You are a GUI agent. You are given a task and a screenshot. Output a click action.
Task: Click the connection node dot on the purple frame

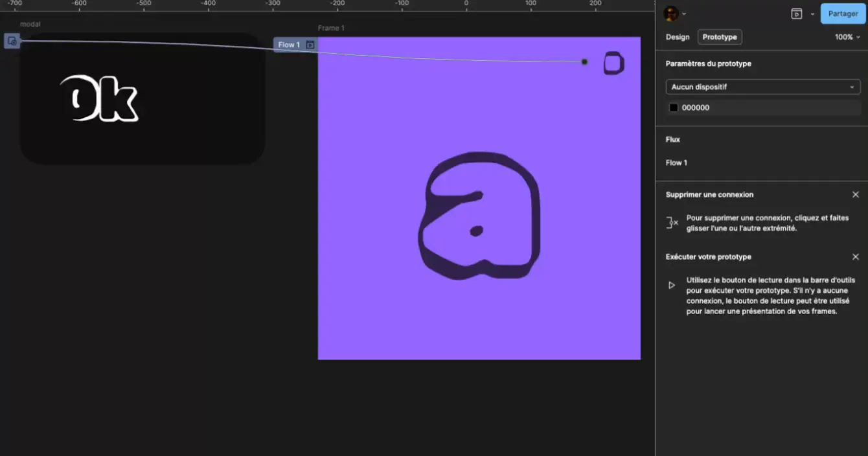(x=584, y=62)
